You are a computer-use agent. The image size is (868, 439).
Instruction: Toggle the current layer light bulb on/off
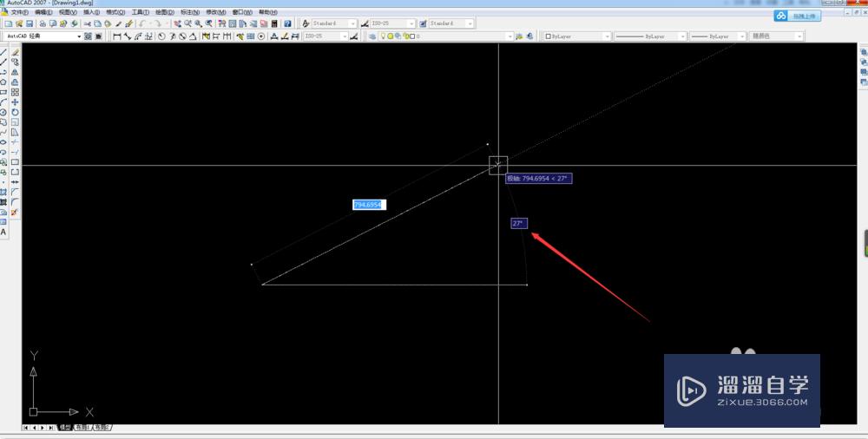tap(383, 36)
